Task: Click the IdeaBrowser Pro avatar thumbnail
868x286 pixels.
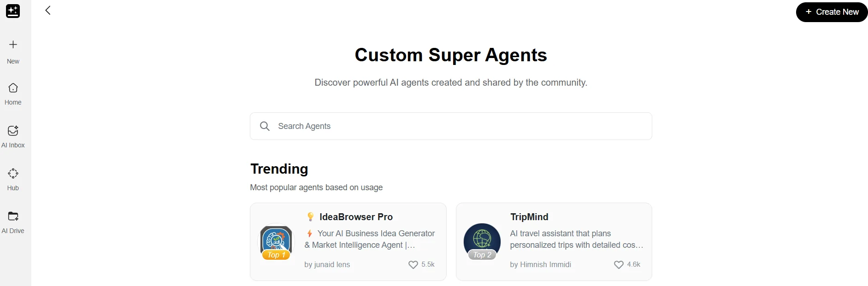Action: [x=276, y=239]
